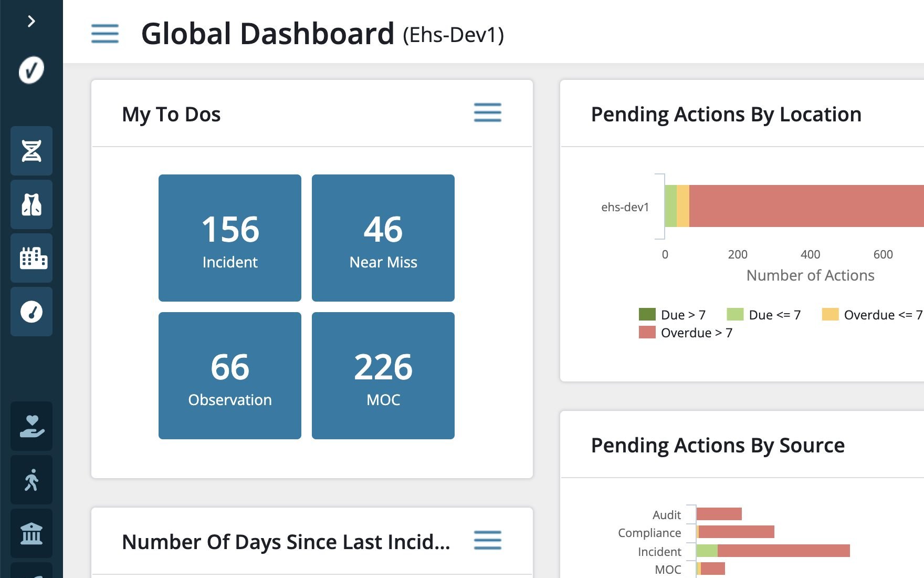Image resolution: width=924 pixels, height=578 pixels.
Task: Open the hand holding heart icon
Action: 31,426
